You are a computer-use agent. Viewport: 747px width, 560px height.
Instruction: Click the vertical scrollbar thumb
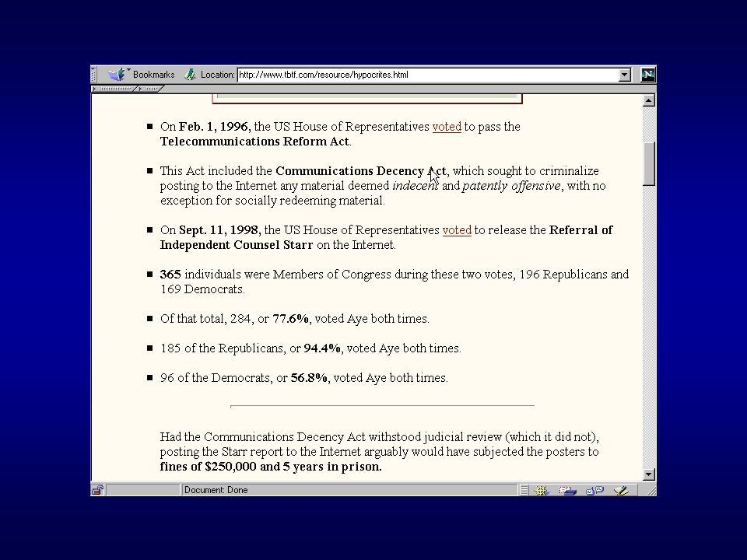648,163
